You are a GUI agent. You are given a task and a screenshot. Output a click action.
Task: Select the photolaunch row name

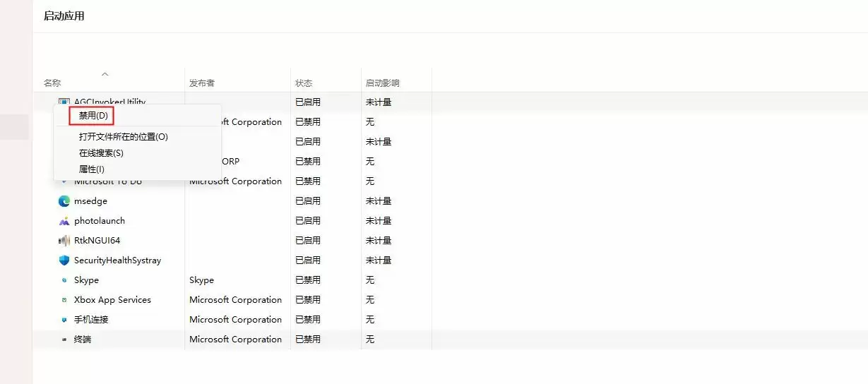click(100, 221)
